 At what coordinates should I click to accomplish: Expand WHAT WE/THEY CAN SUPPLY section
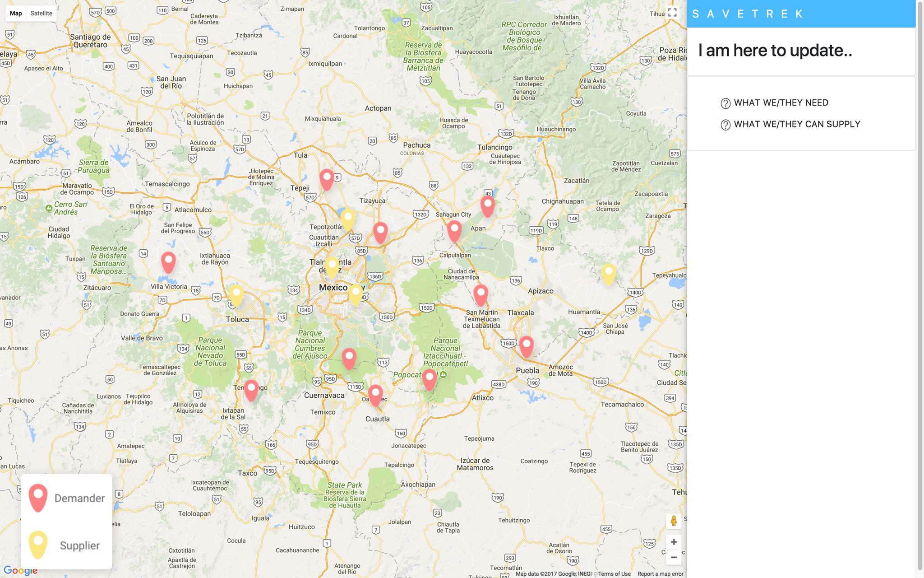pos(797,124)
